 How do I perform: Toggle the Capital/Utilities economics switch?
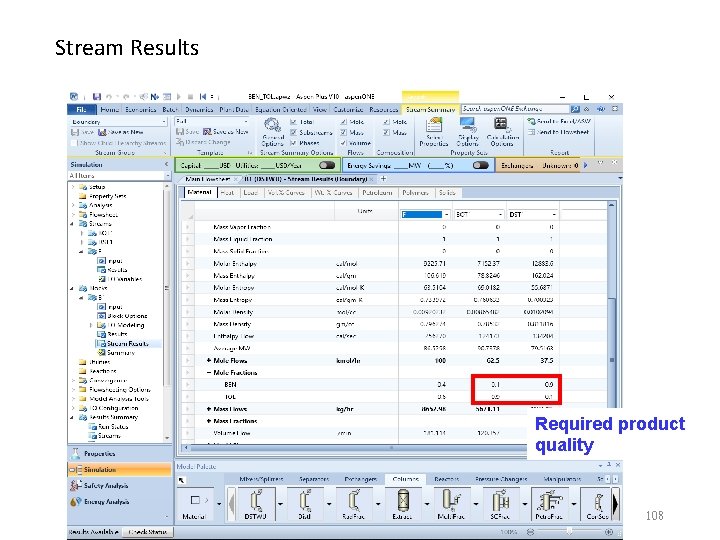tap(327, 165)
